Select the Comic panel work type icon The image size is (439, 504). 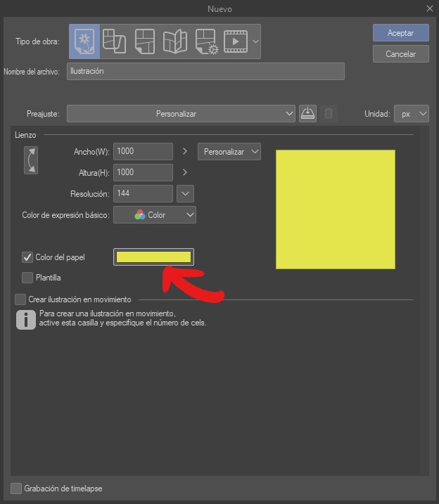(x=144, y=41)
